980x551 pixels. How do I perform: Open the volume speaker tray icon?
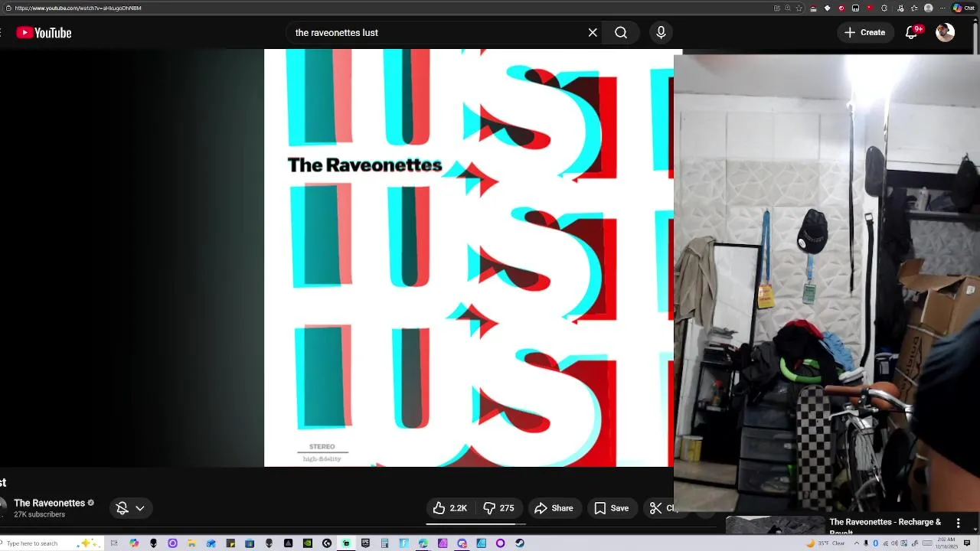[894, 543]
